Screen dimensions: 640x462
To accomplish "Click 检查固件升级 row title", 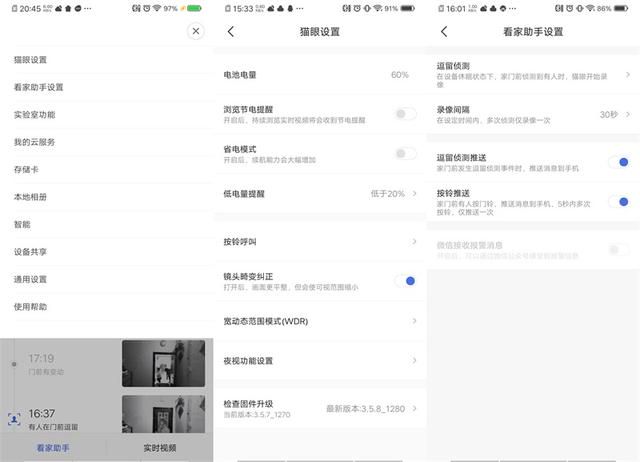I will pyautogui.click(x=248, y=404).
